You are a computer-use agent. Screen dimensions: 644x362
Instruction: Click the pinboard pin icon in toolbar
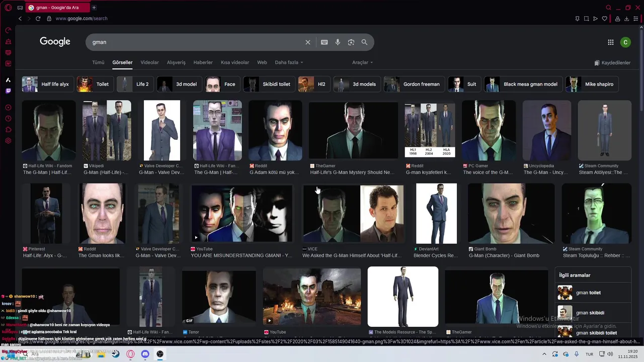pyautogui.click(x=577, y=19)
